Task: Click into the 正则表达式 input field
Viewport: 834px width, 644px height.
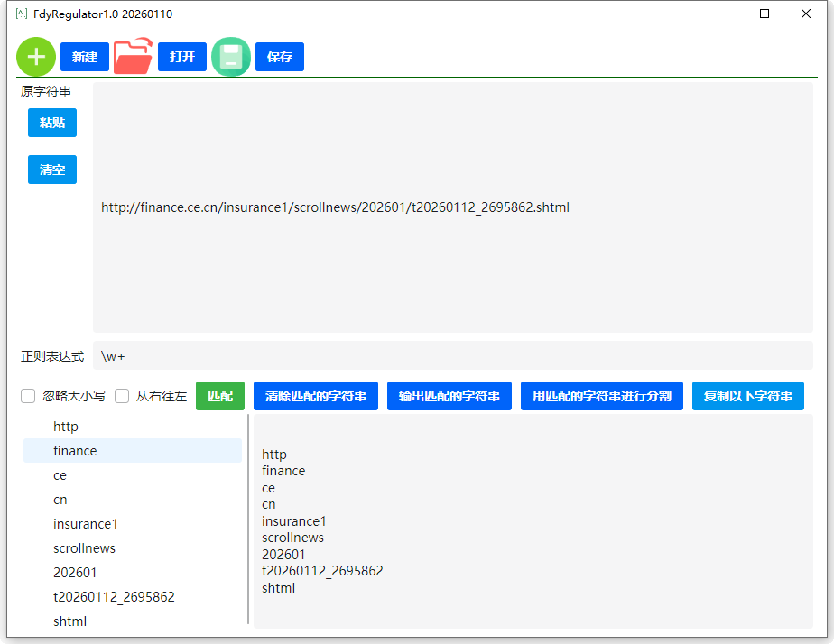Action: [452, 355]
